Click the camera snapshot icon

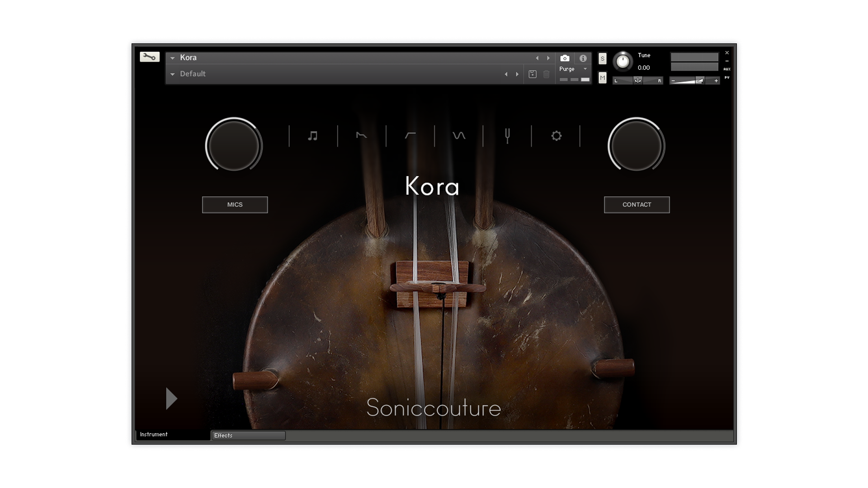[565, 58]
